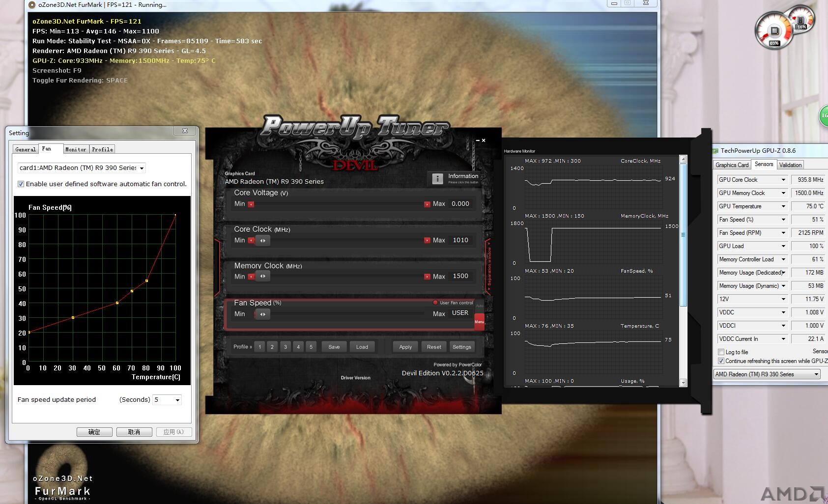Open Fan Speed (%) sensor dropdown
This screenshot has width=828, height=504.
[783, 220]
